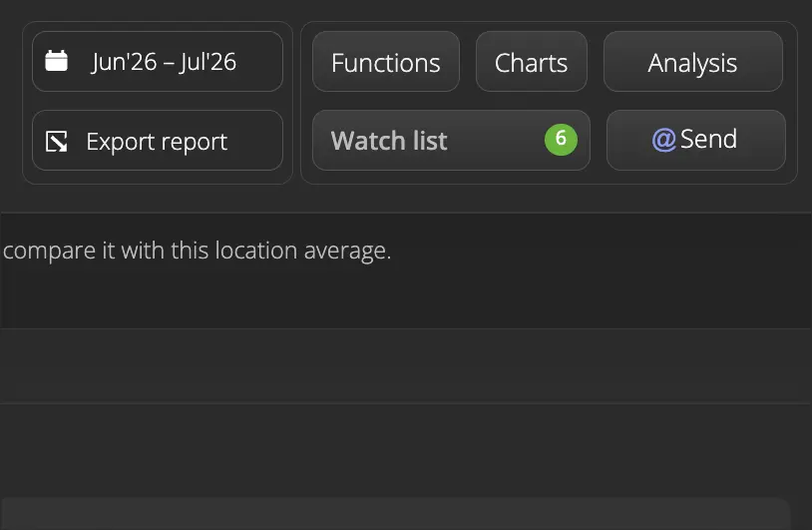The width and height of the screenshot is (812, 530).
Task: Open the Analysis section
Action: pos(693,62)
